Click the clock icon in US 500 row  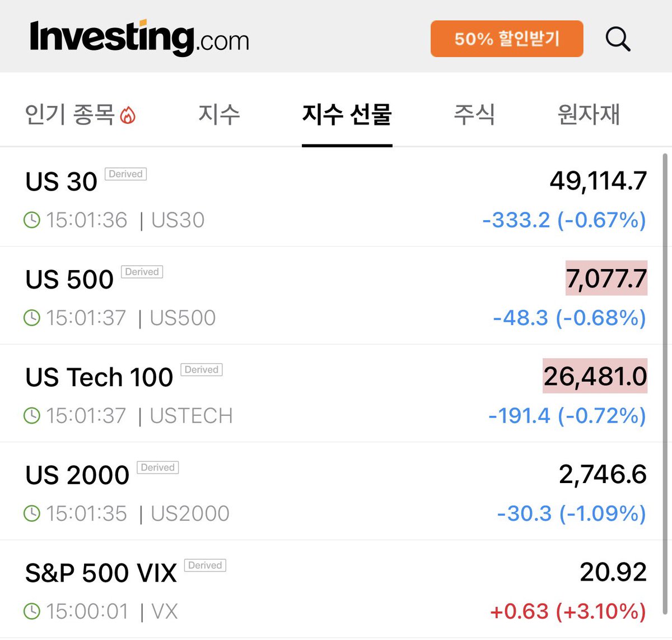(x=32, y=318)
